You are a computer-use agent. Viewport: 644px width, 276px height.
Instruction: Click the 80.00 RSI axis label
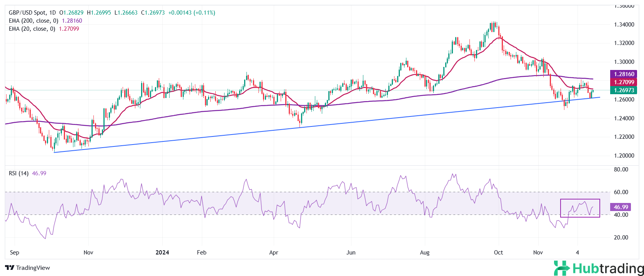pos(621,170)
